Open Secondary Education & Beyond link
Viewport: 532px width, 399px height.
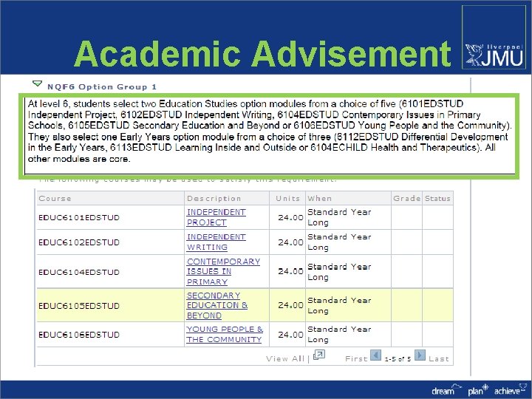coord(217,305)
